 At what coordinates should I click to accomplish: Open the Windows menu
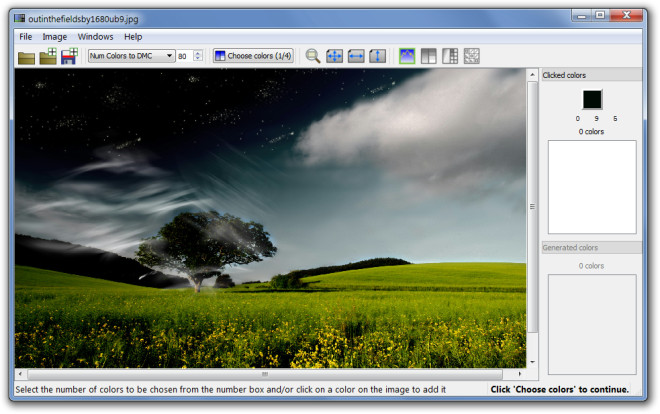(96, 37)
